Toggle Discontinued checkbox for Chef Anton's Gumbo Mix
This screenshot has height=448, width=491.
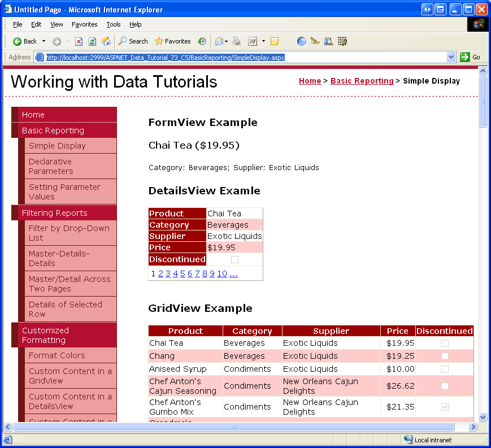tap(445, 407)
